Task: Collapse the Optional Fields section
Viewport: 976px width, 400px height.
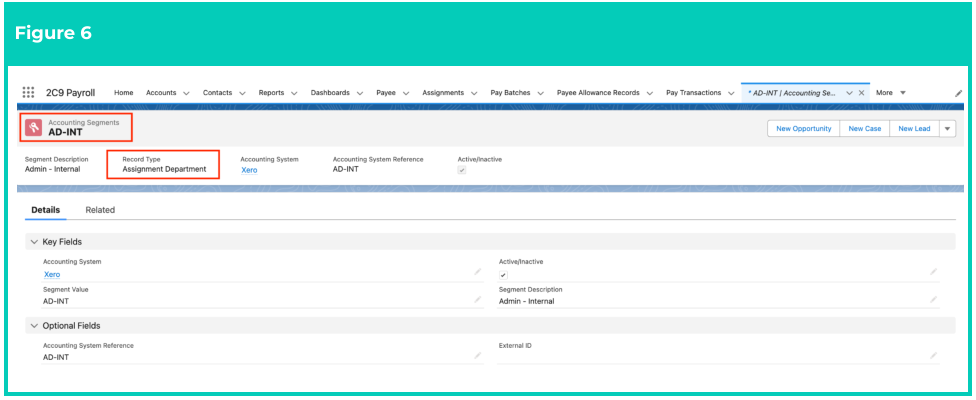Action: 34,325
